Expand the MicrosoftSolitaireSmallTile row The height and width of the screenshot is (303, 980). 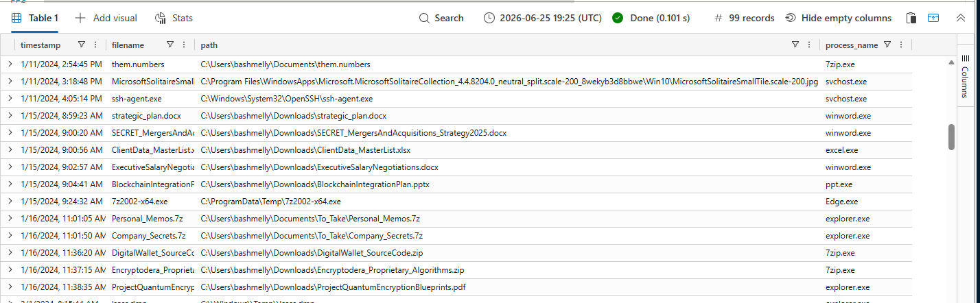coord(10,82)
